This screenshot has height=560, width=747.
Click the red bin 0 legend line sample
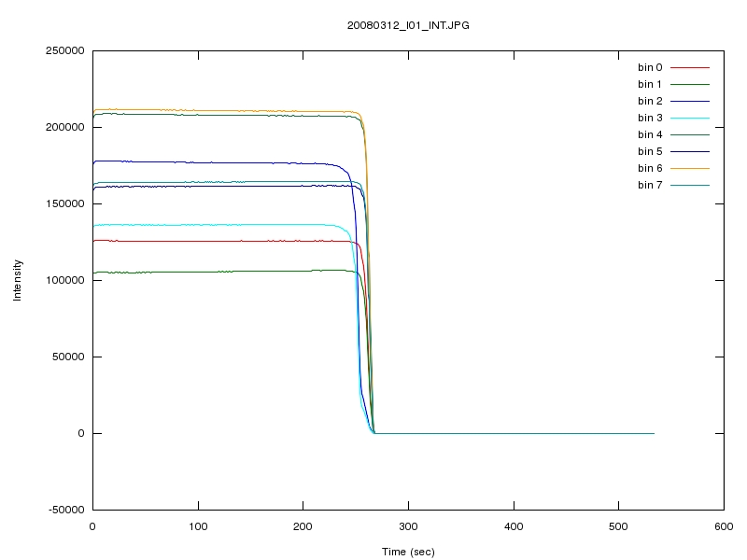coord(690,67)
